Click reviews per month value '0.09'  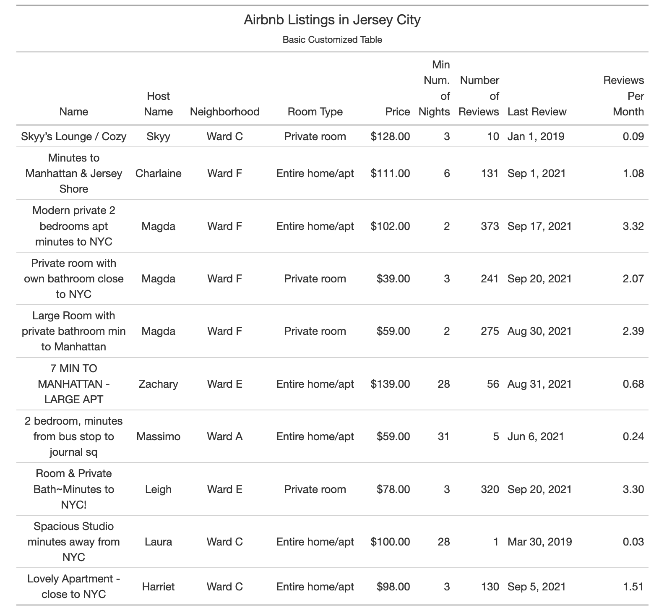tap(633, 136)
